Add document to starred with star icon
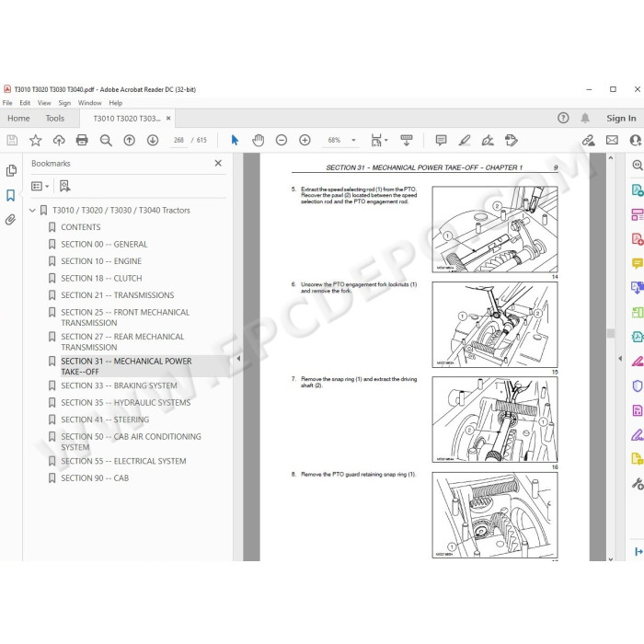 point(35,141)
